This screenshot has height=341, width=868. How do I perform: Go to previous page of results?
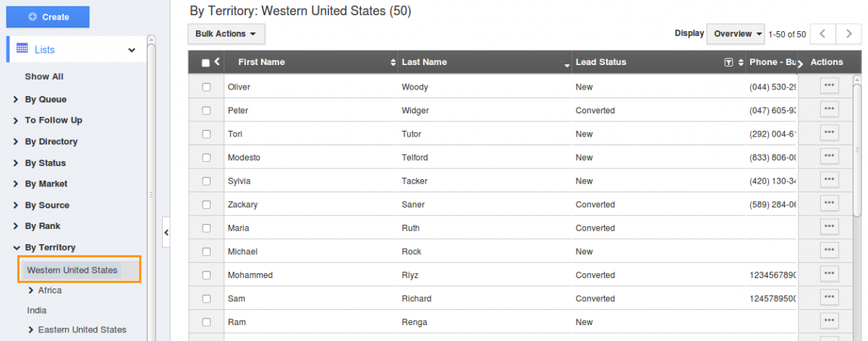[x=823, y=34]
